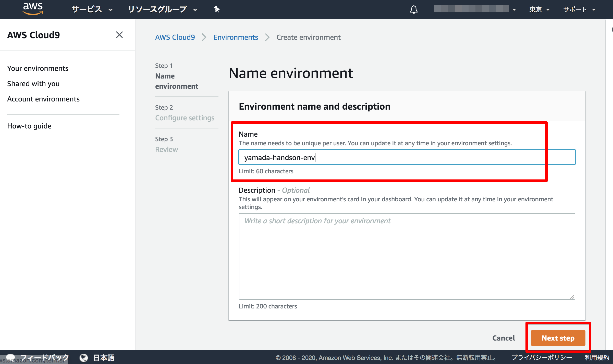The width and height of the screenshot is (613, 364).
Task: Click the Bookmarks pin icon in toolbar
Action: pos(217,8)
